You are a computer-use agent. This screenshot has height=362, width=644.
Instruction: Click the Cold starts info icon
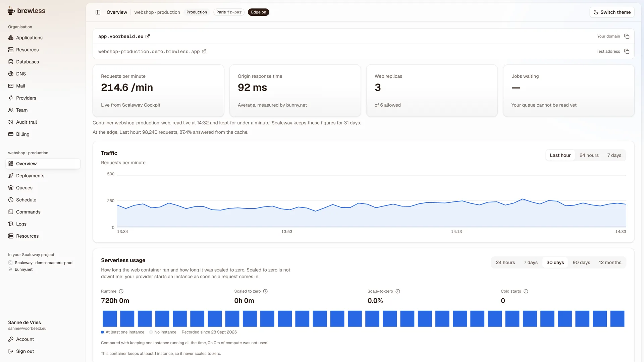pyautogui.click(x=526, y=291)
